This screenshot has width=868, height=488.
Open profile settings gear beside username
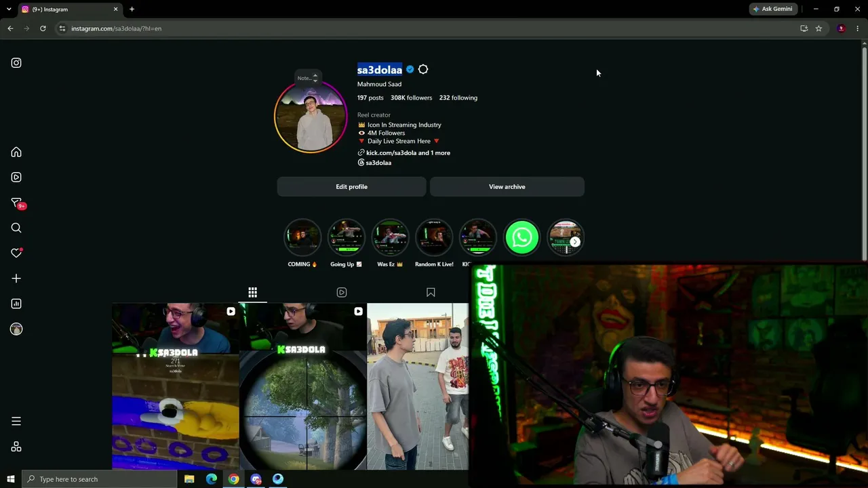(x=423, y=70)
